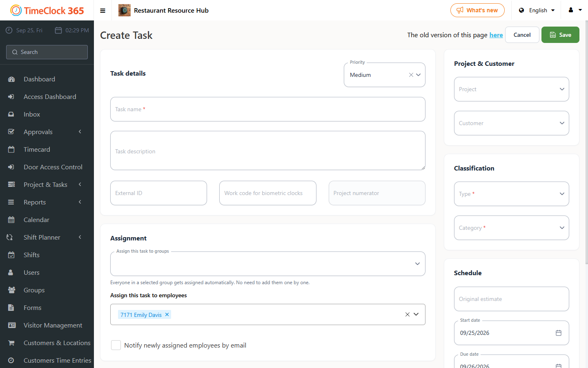The width and height of the screenshot is (588, 368).
Task: Follow the old version 'here' link
Action: 496,35
